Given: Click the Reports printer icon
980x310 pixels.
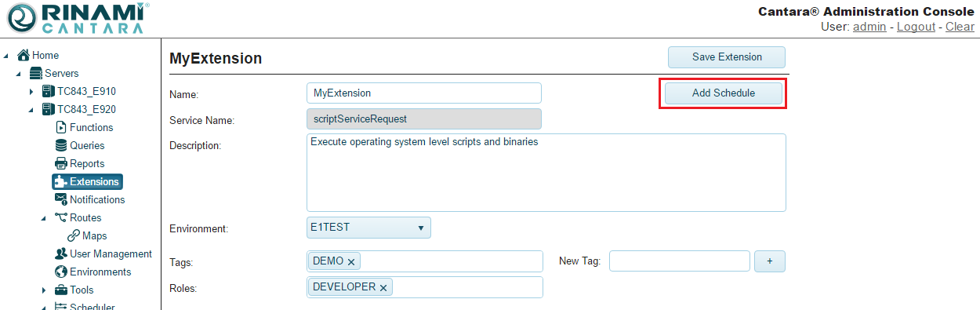Looking at the screenshot, I should pyautogui.click(x=61, y=164).
